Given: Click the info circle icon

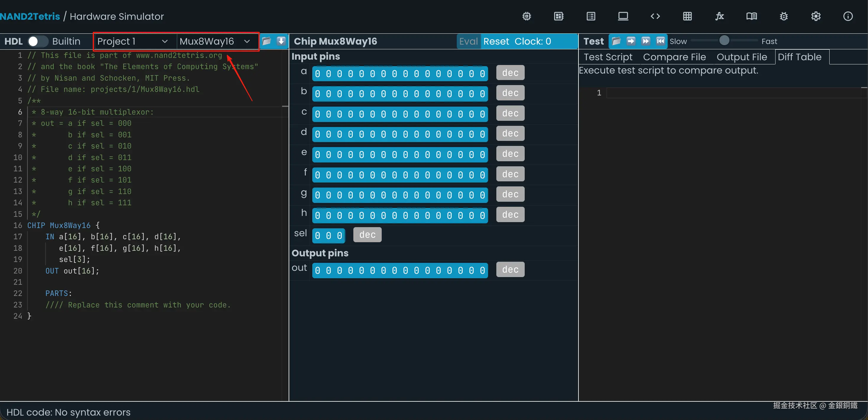Looking at the screenshot, I should coord(848,16).
